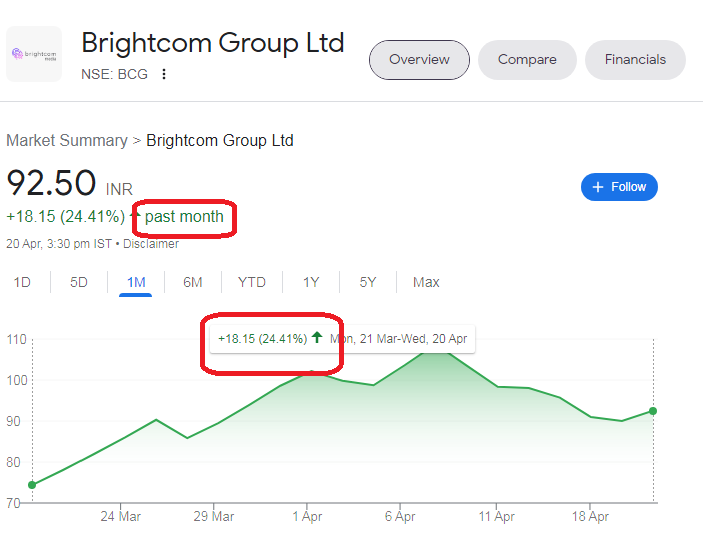703x541 pixels.
Task: Open the three-dot menu beside NSE: BCG
Action: click(x=164, y=74)
